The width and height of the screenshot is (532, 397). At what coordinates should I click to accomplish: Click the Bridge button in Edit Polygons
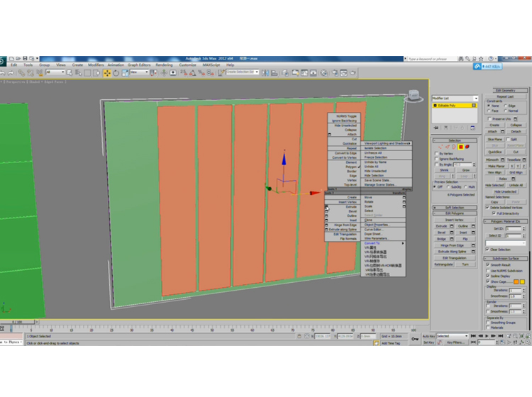[x=441, y=239]
